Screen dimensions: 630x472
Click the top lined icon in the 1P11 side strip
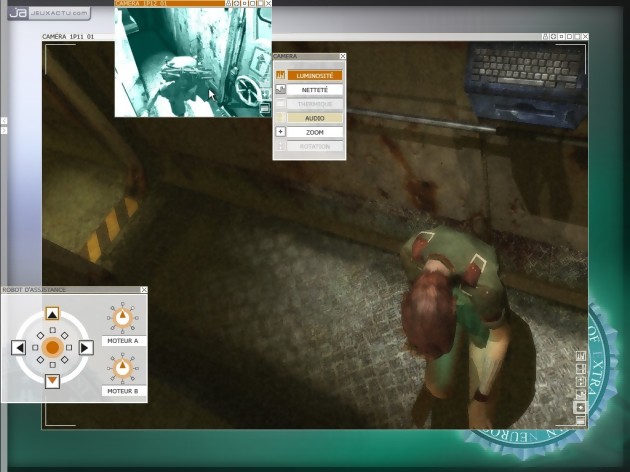tap(581, 356)
